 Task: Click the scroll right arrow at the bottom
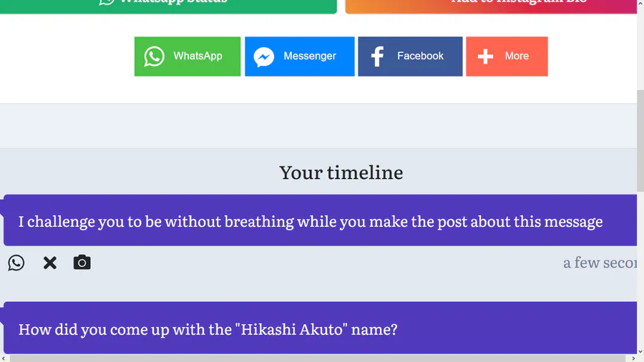632,358
